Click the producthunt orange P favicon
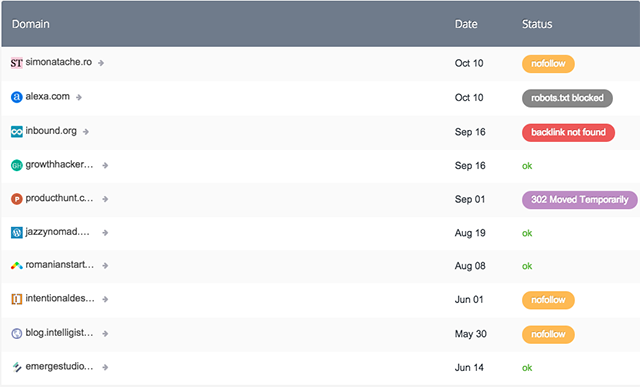Viewport: 640px width, 387px height. point(16,199)
